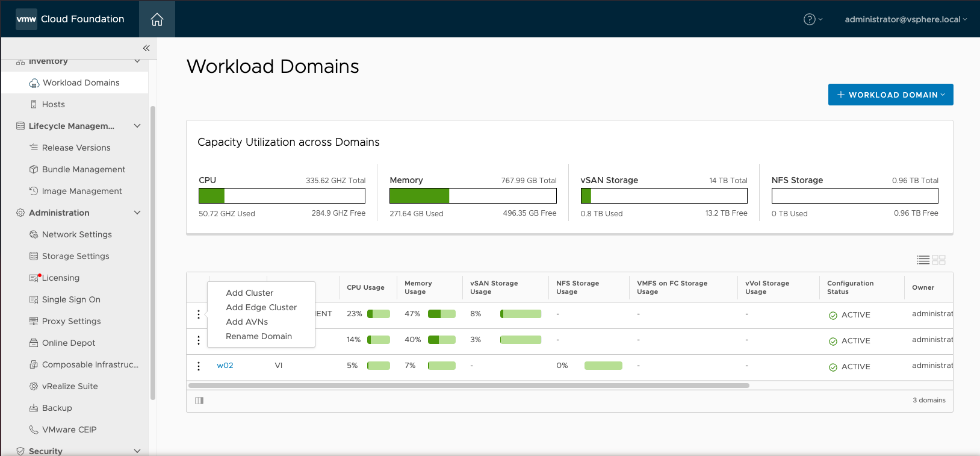Click the Workload Domains sidebar icon
The height and width of the screenshot is (456, 980).
pos(34,83)
